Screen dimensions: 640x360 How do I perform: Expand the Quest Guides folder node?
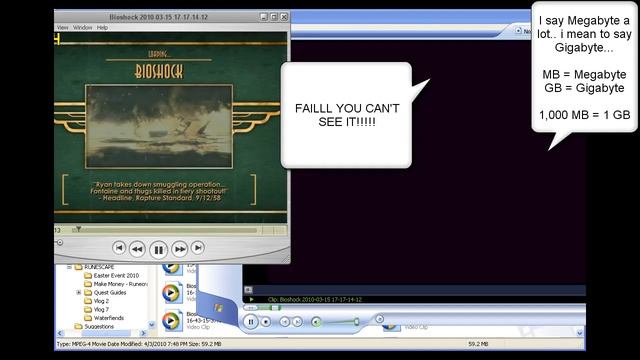[x=78, y=292]
